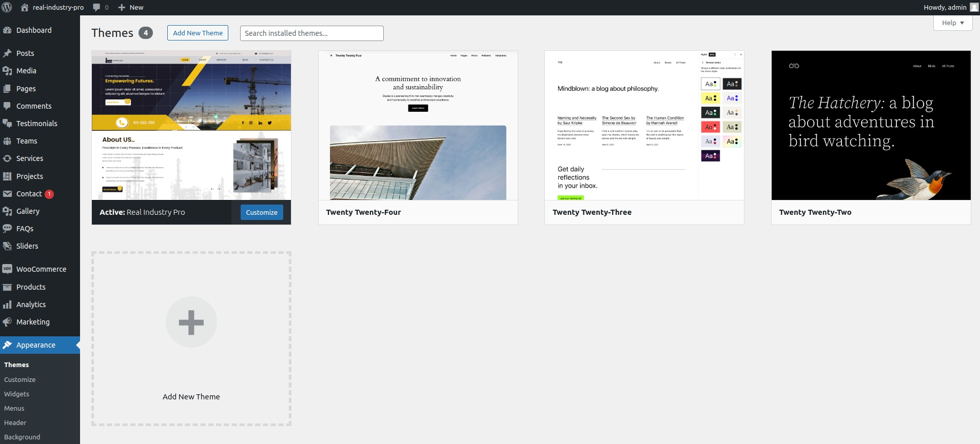Screen dimensions: 980x444
Task: Click the themes count badge showing 4
Action: coord(146,33)
